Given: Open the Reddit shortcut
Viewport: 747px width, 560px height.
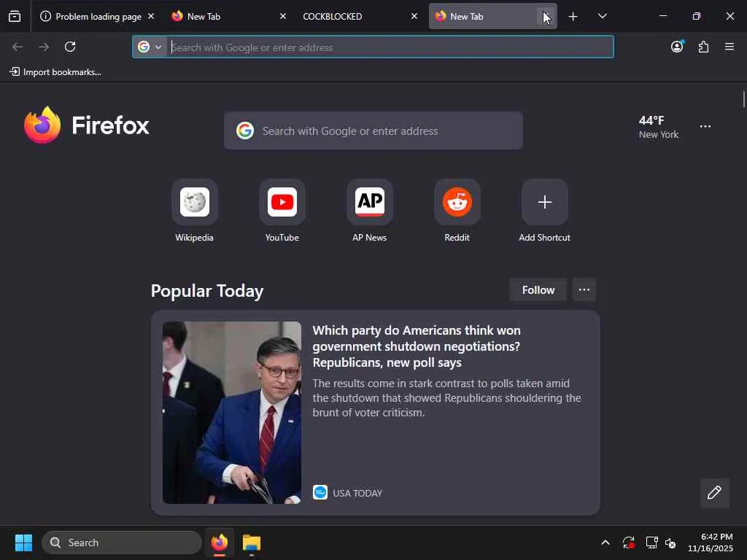Looking at the screenshot, I should tap(457, 211).
